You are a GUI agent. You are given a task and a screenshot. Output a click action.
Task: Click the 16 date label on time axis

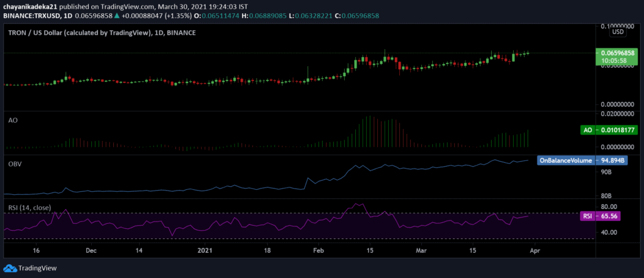point(36,250)
